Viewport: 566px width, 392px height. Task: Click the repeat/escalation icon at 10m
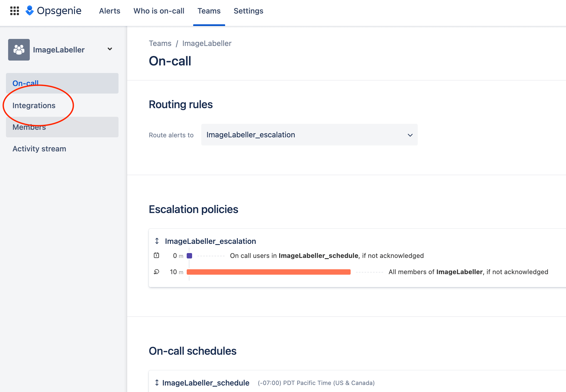pyautogui.click(x=156, y=271)
